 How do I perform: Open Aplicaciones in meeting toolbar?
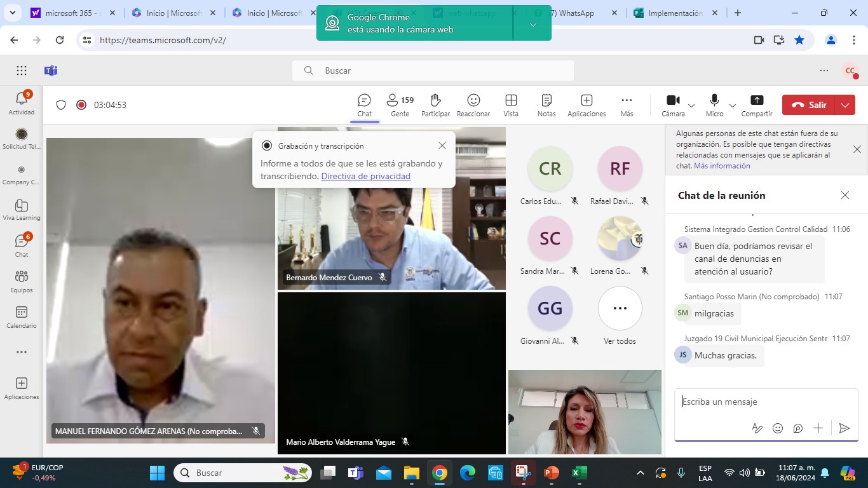[587, 105]
